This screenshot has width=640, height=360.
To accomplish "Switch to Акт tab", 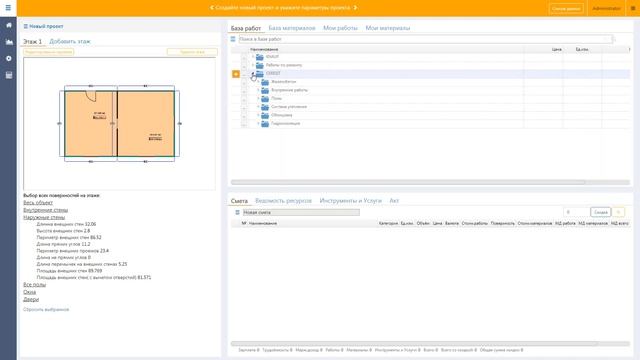I will (x=394, y=201).
